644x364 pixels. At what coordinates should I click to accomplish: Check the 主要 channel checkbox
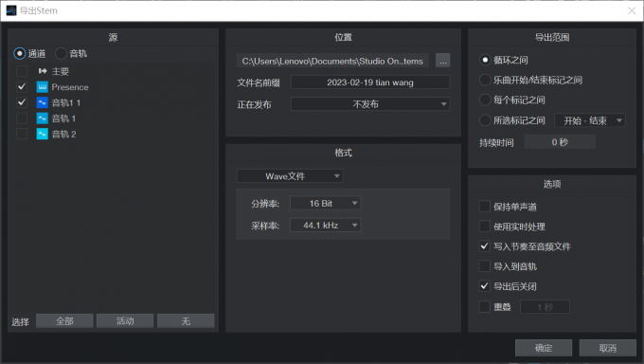click(22, 71)
